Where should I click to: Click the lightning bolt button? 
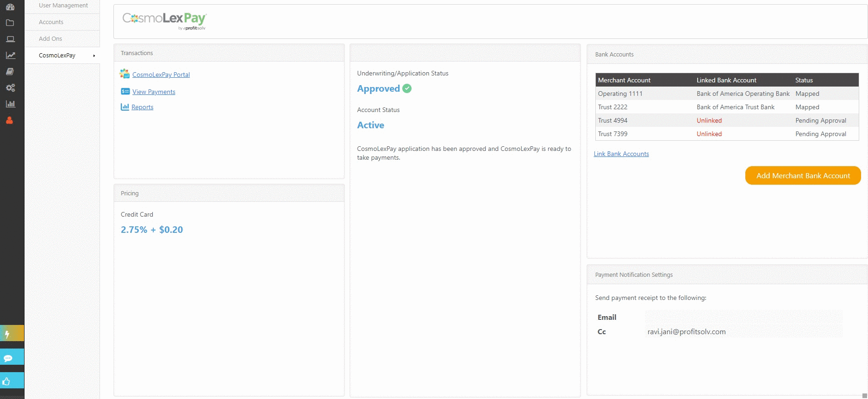tap(8, 334)
